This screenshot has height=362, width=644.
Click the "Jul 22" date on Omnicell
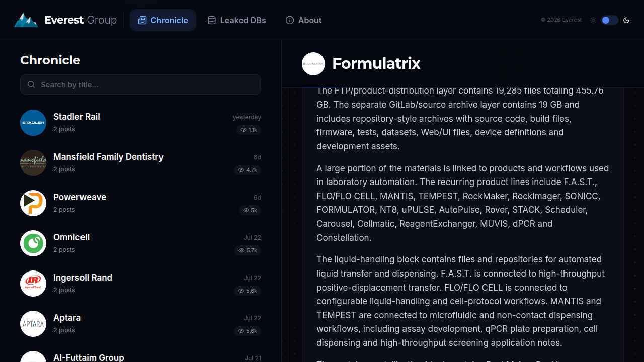click(x=252, y=238)
